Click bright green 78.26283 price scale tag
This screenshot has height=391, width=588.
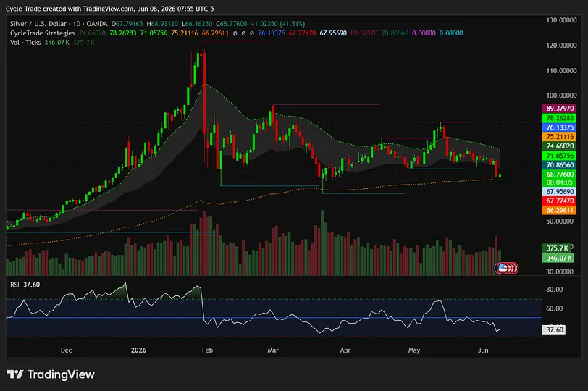(x=559, y=118)
